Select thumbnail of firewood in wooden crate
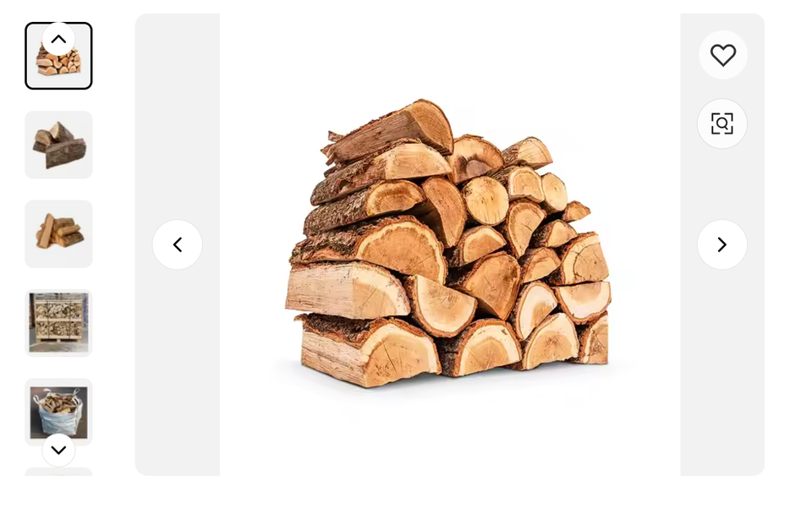The height and width of the screenshot is (526, 812). (58, 323)
